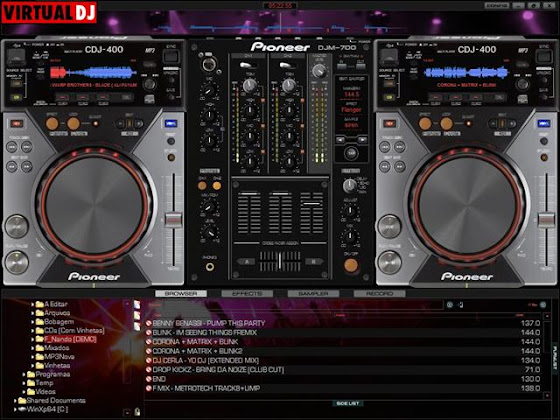560x420 pixels.
Task: Click the lock icon below the folder tree
Action: (137, 412)
